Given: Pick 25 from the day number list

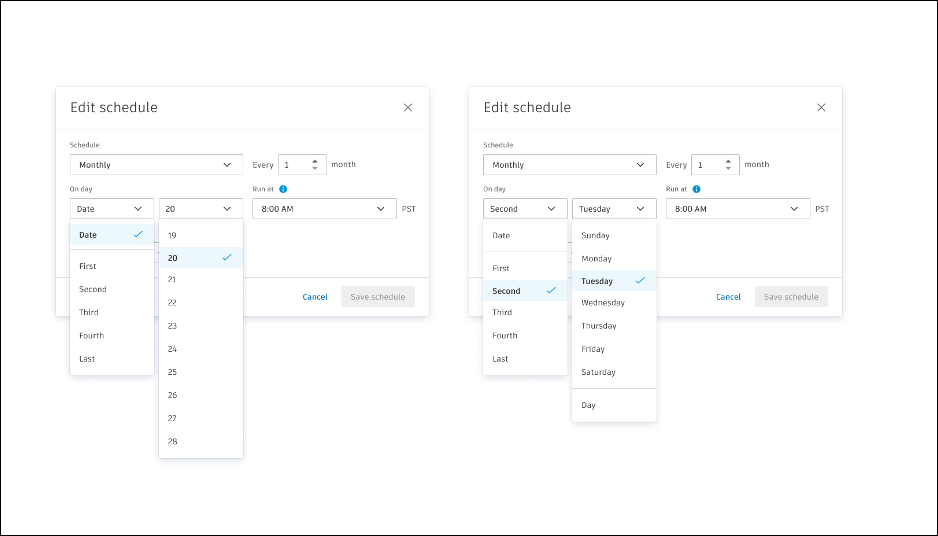Looking at the screenshot, I should (x=200, y=372).
